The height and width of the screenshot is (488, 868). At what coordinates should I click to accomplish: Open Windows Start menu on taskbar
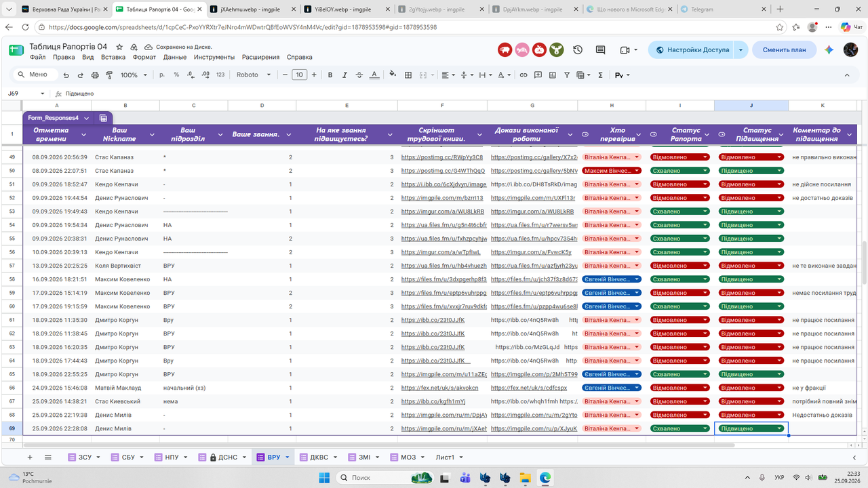point(323,477)
